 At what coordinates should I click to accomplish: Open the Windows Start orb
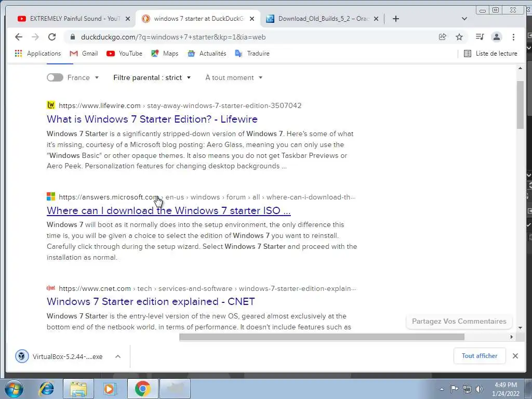click(x=14, y=389)
